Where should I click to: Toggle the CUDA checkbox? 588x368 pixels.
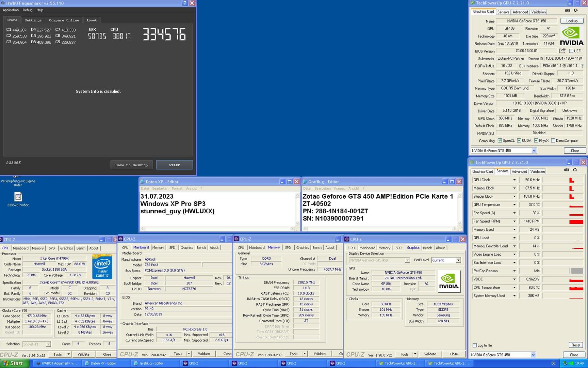pos(519,141)
